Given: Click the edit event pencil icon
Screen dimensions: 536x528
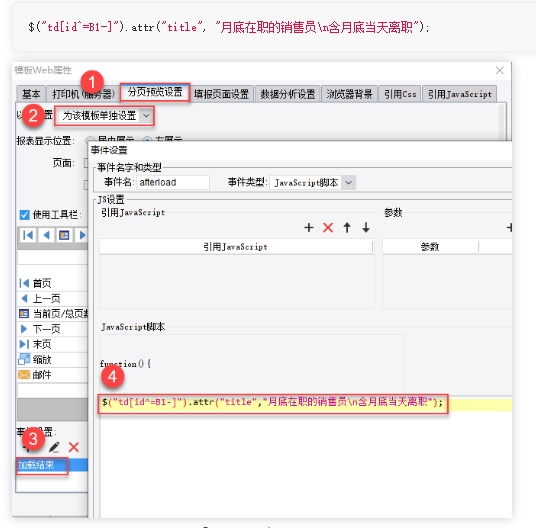Looking at the screenshot, I should tap(54, 447).
